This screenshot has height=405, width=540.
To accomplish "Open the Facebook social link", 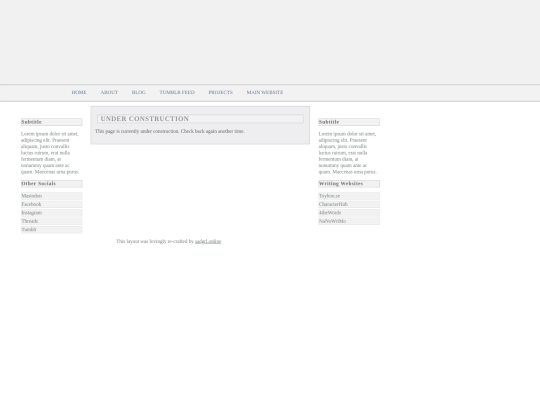I will (x=52, y=204).
